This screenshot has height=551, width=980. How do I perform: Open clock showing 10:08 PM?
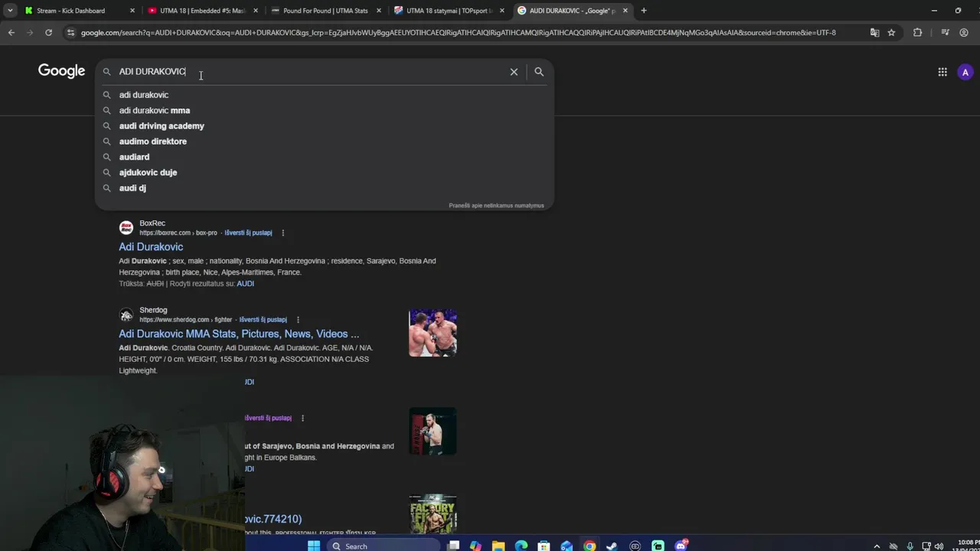[x=965, y=546]
